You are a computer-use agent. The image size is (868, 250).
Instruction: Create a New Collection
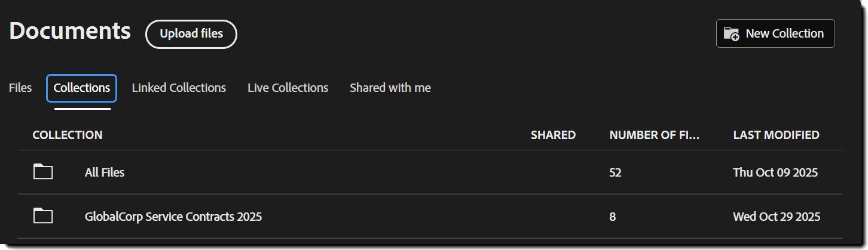click(775, 34)
